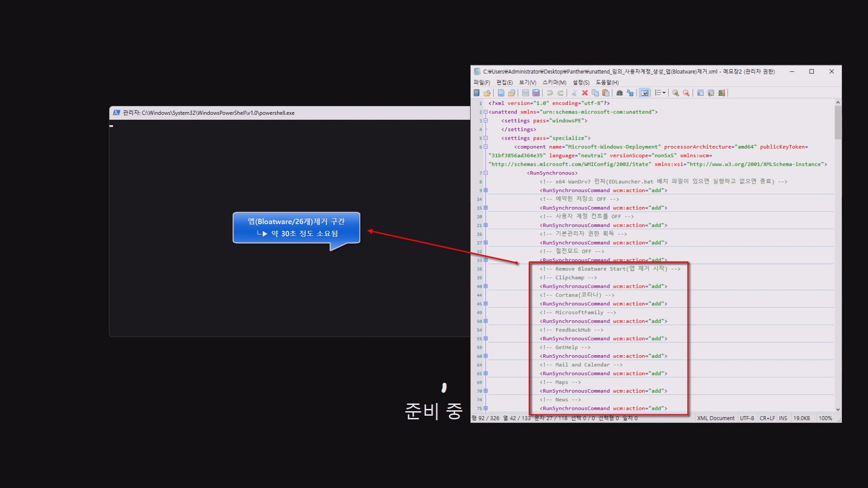The image size is (868, 488).
Task: Click the editor vertical scrollbar down arrow
Action: point(838,409)
